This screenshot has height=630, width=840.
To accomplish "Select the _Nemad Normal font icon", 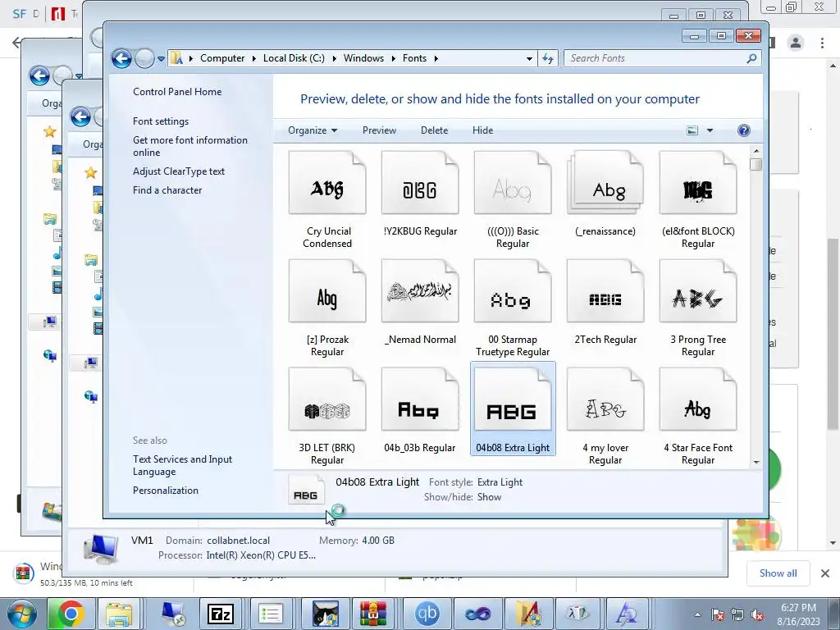I will click(420, 291).
